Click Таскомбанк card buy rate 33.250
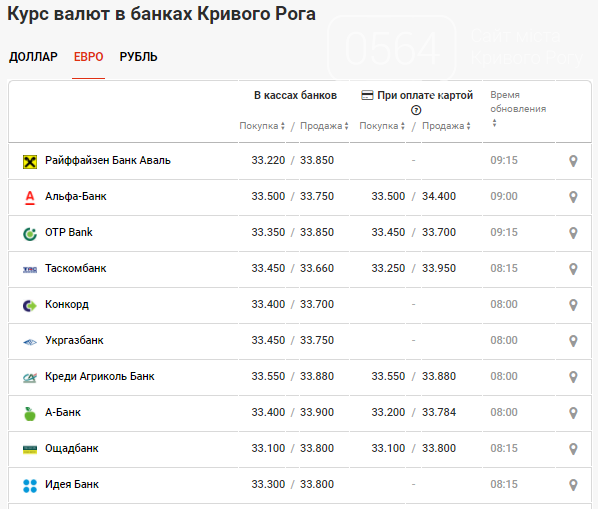 coord(388,268)
